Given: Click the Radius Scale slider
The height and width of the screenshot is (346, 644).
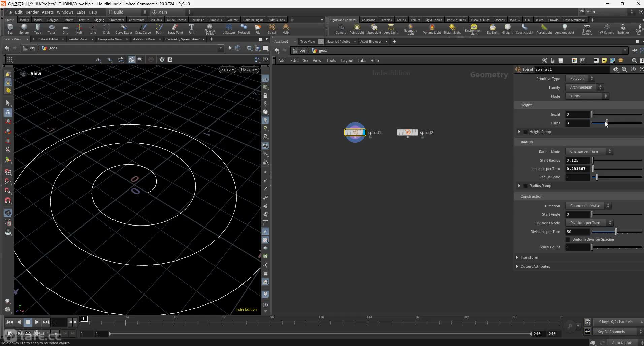Looking at the screenshot, I should 617,177.
